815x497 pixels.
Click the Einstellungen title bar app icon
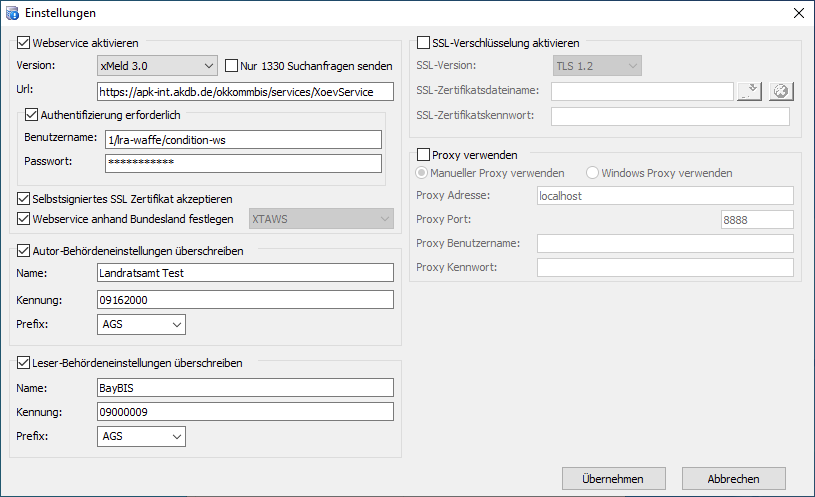(12, 13)
